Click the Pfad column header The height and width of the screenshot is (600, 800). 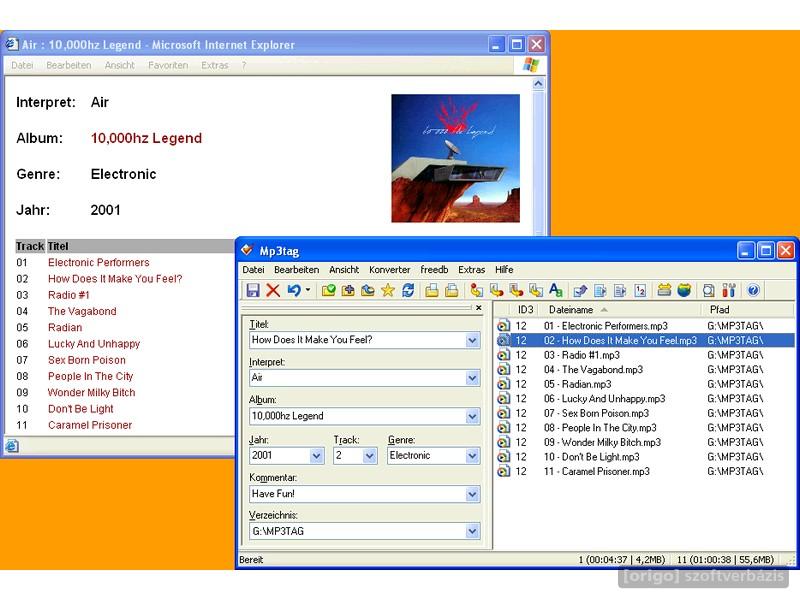749,310
